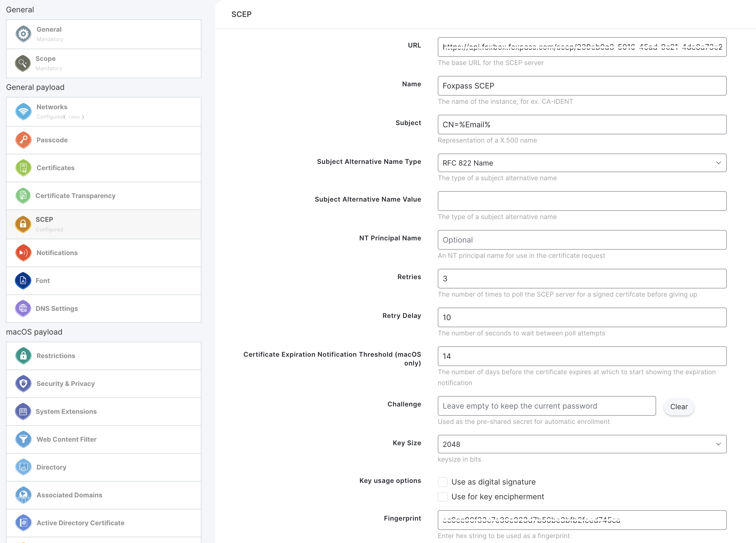The image size is (756, 543).
Task: Click the Scope mandatory item
Action: pyautogui.click(x=103, y=63)
